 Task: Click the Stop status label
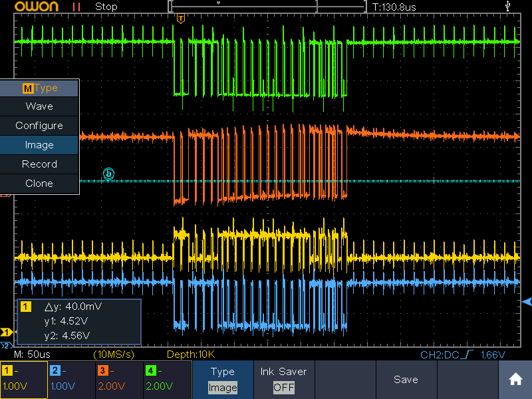tap(106, 7)
